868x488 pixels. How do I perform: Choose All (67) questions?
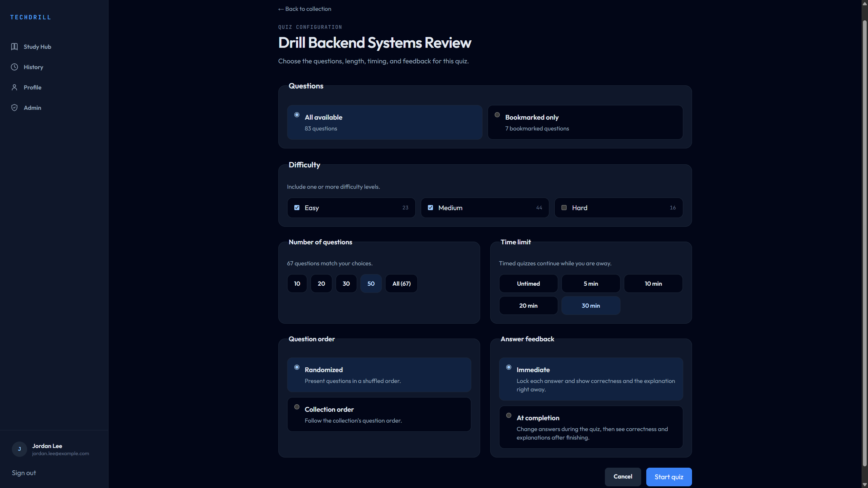(401, 284)
